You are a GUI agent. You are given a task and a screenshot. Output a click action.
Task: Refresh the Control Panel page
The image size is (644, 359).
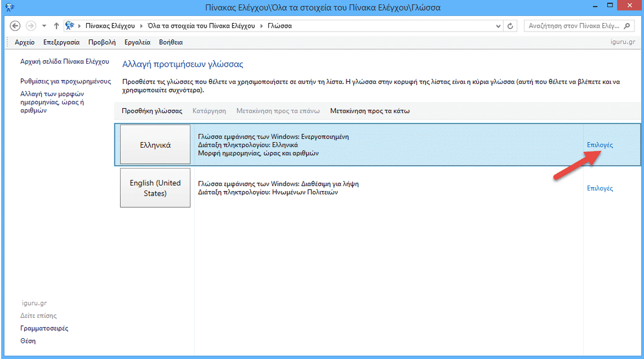click(510, 26)
